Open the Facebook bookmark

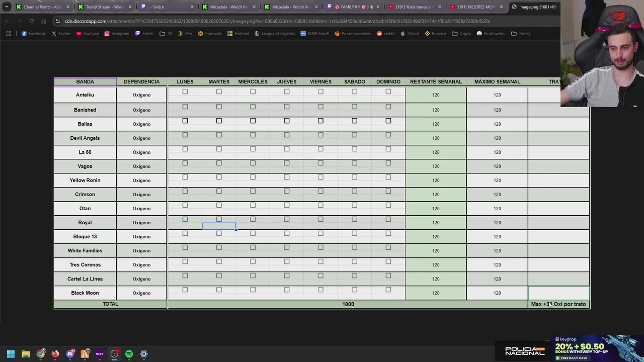coord(34,34)
